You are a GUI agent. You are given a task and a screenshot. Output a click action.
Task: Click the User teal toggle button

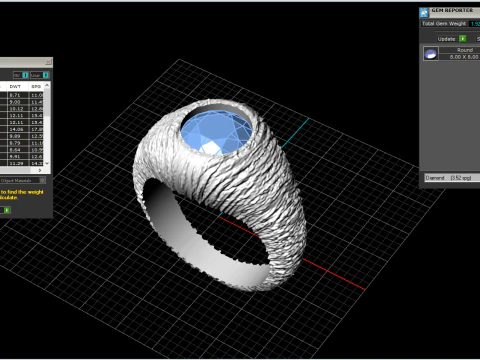pyautogui.click(x=46, y=75)
